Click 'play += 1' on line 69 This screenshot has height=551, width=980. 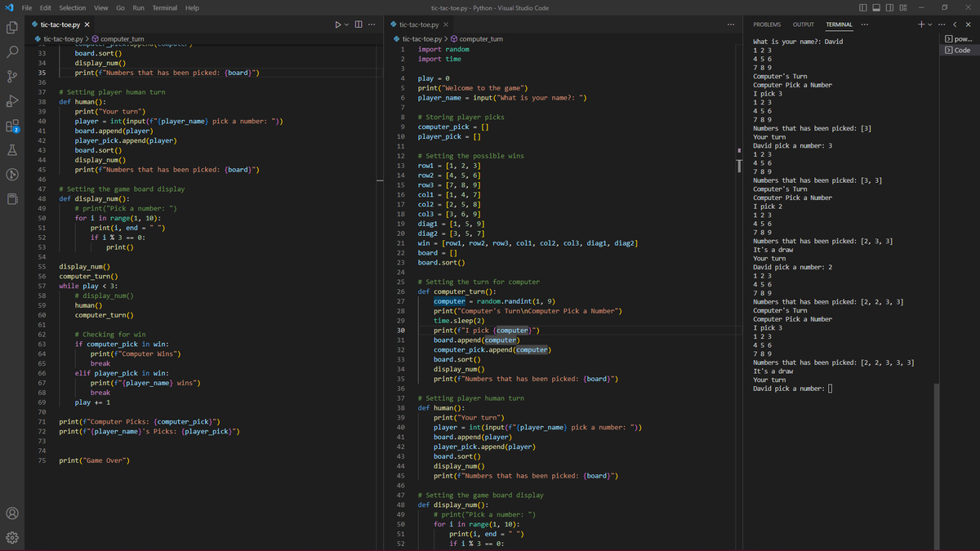coord(92,402)
